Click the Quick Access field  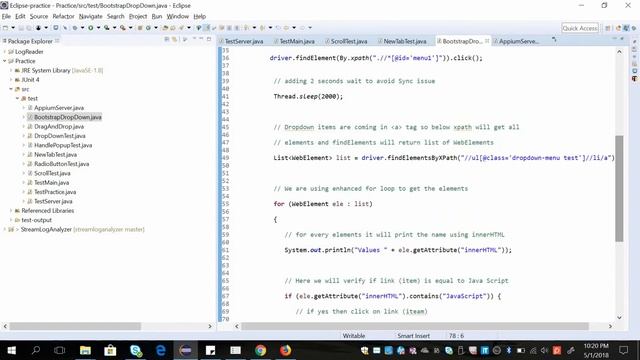pos(580,28)
